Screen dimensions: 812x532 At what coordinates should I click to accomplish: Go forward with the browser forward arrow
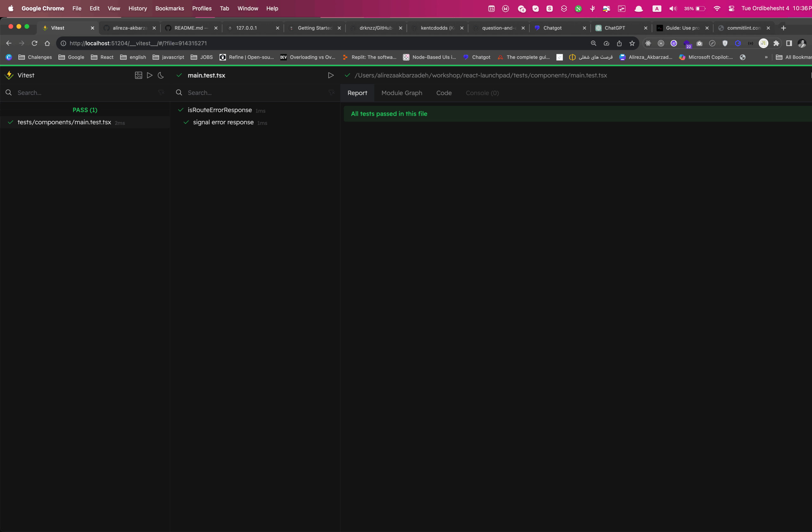(x=22, y=43)
